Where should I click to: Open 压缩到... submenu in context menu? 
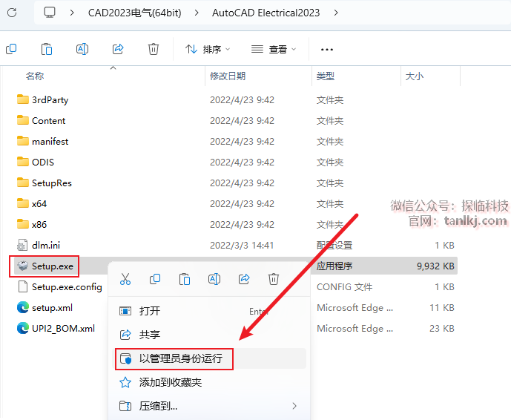(x=209, y=406)
